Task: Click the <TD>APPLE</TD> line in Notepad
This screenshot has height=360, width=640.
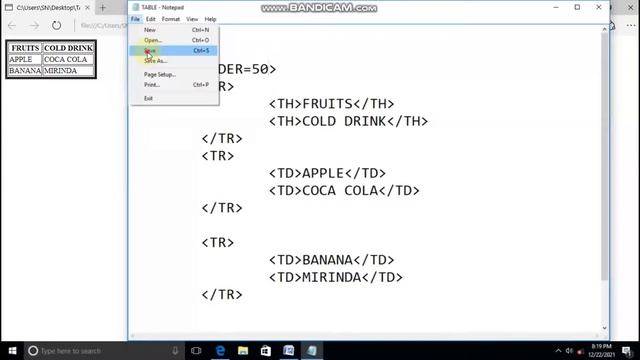Action: [327, 173]
